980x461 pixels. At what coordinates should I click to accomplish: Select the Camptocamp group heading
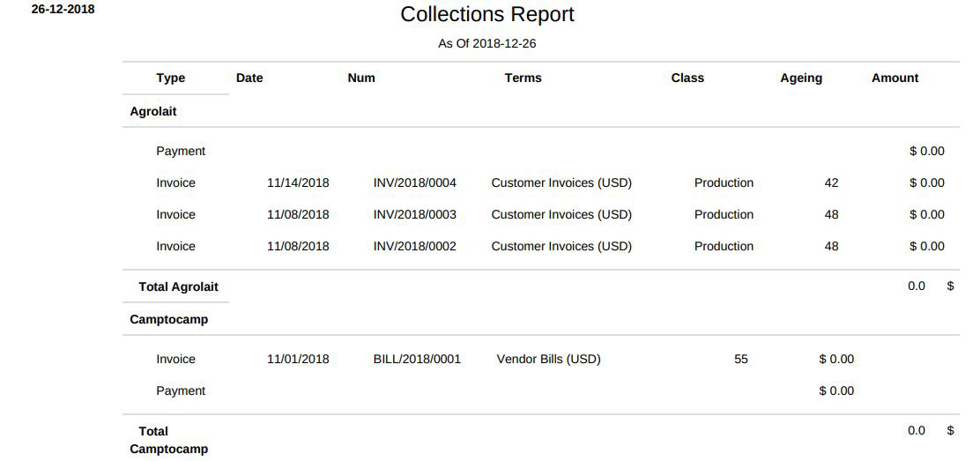[168, 320]
